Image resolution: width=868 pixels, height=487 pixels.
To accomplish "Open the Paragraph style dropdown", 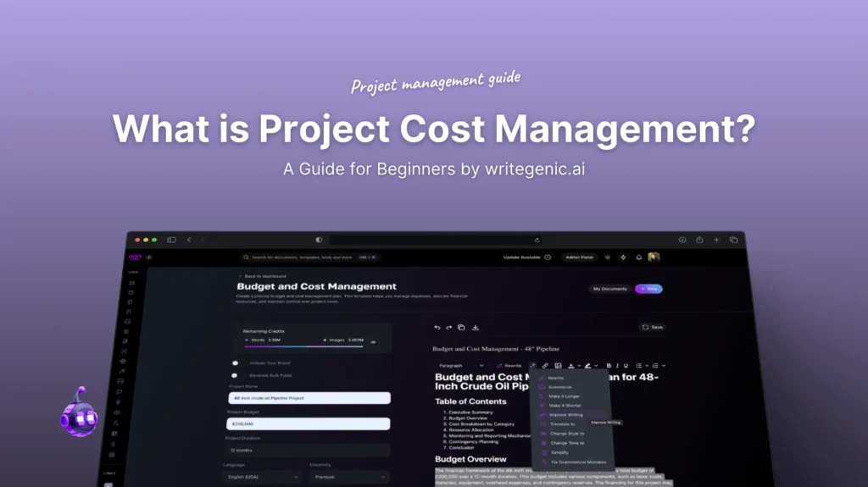I will tap(460, 366).
